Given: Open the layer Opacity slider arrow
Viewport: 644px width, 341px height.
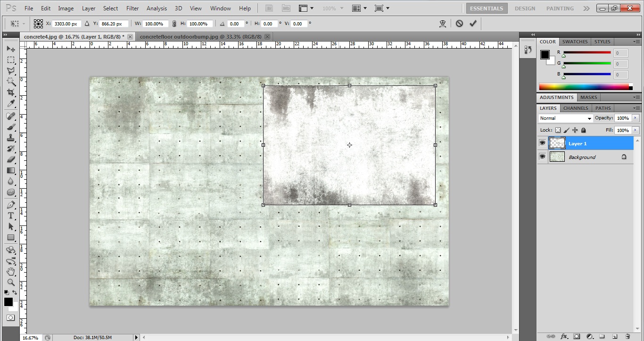Looking at the screenshot, I should [x=636, y=118].
